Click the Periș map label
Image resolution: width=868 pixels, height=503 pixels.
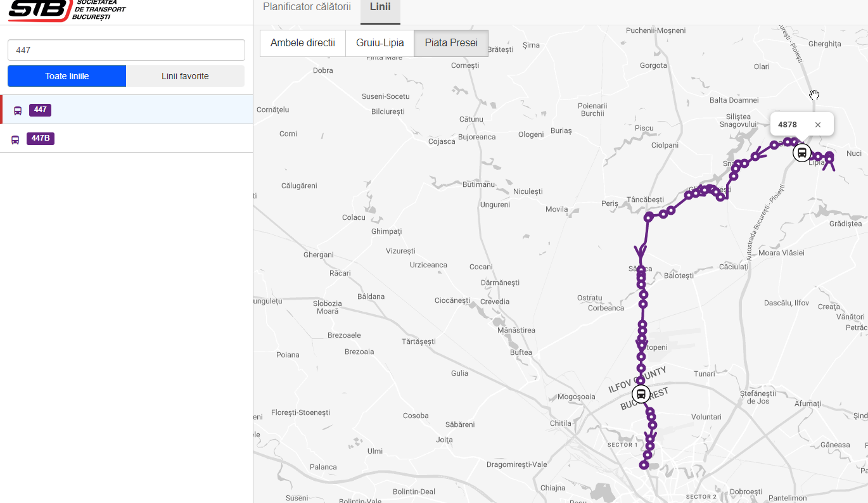pos(610,203)
